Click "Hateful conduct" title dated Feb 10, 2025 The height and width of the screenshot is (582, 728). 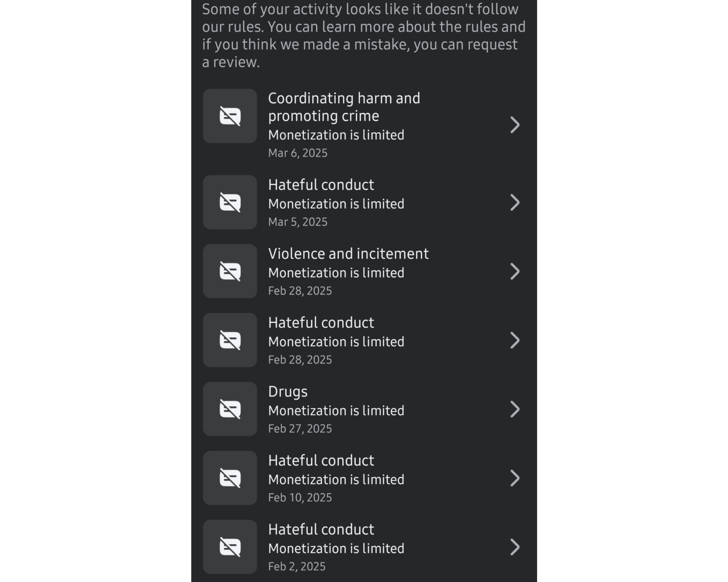(321, 460)
